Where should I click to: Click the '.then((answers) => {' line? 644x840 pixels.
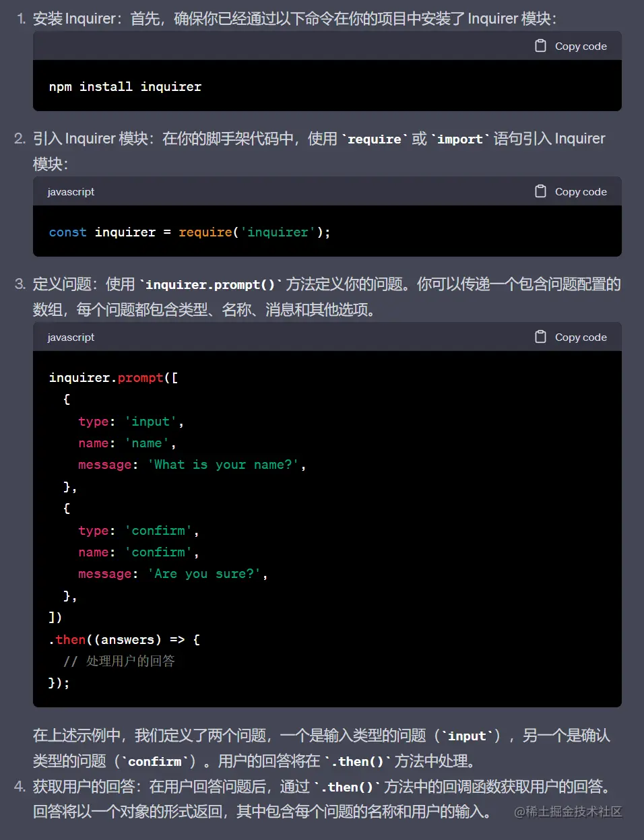(x=124, y=639)
